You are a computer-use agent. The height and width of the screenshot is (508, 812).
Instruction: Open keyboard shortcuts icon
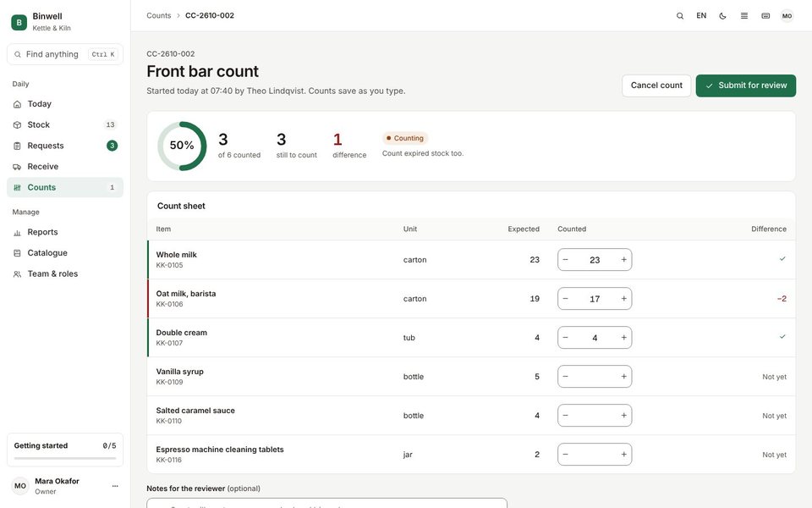pyautogui.click(x=765, y=15)
